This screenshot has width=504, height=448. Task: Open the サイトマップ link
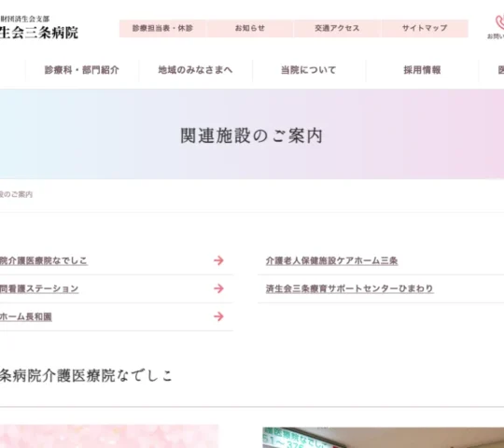tap(425, 28)
